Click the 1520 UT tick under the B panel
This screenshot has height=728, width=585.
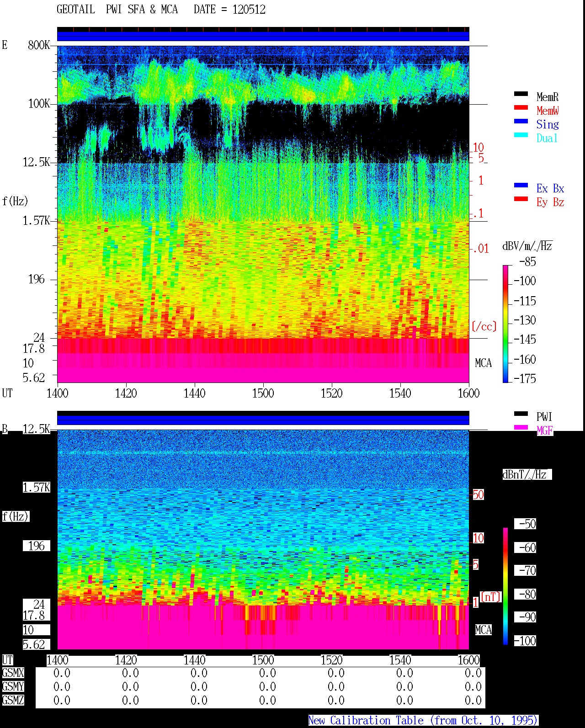click(331, 660)
